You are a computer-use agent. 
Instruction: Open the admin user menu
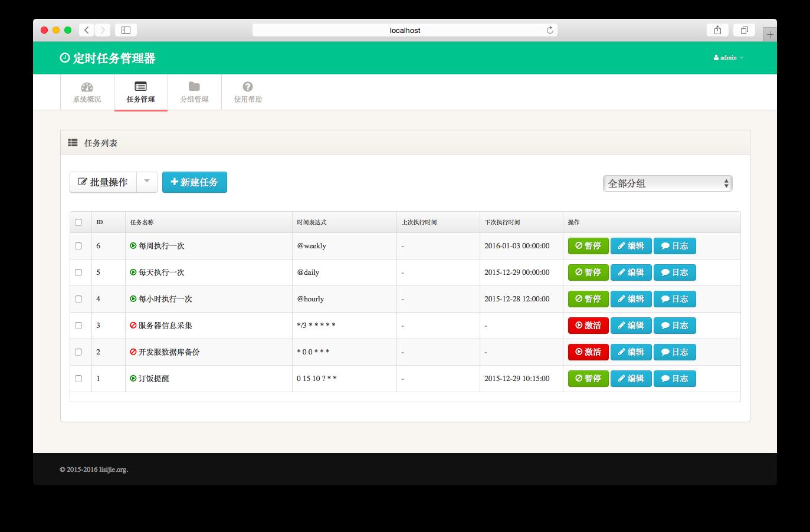[x=729, y=58]
